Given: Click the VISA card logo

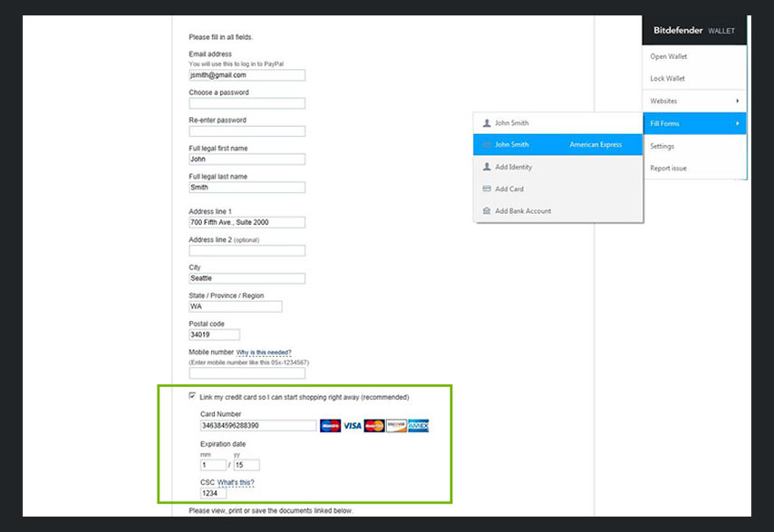Looking at the screenshot, I should 353,425.
